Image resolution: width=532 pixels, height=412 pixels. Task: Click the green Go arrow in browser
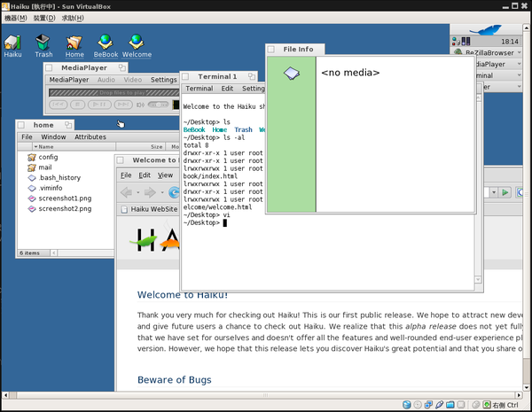click(505, 192)
